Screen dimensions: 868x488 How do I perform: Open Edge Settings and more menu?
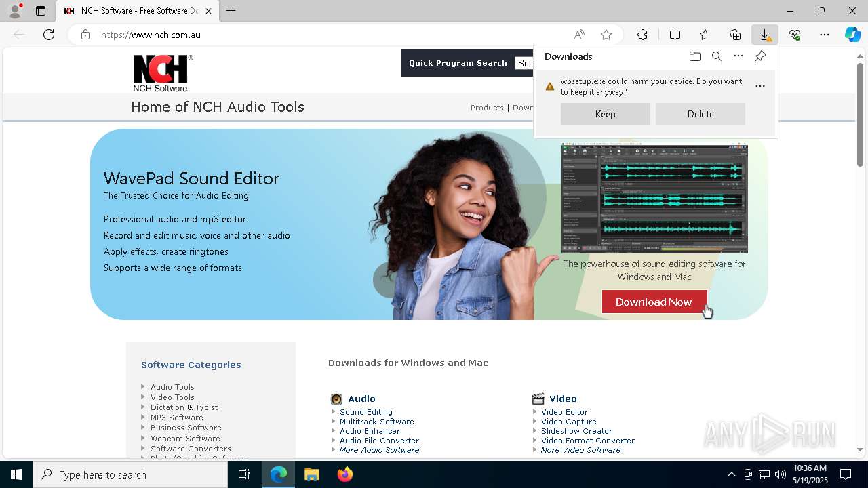click(825, 35)
